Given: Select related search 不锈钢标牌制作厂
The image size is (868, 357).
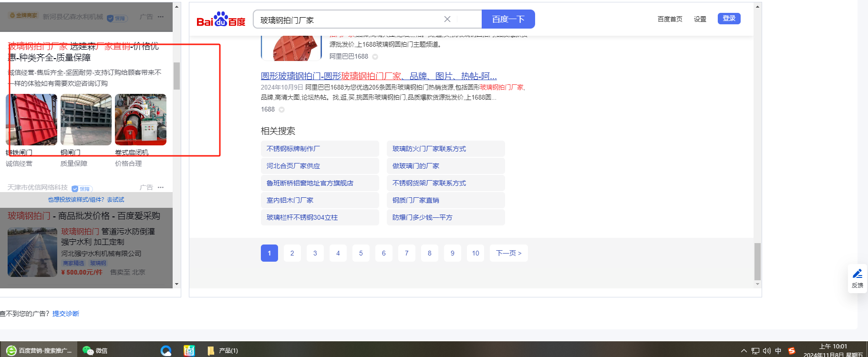Looking at the screenshot, I should click(x=320, y=149).
